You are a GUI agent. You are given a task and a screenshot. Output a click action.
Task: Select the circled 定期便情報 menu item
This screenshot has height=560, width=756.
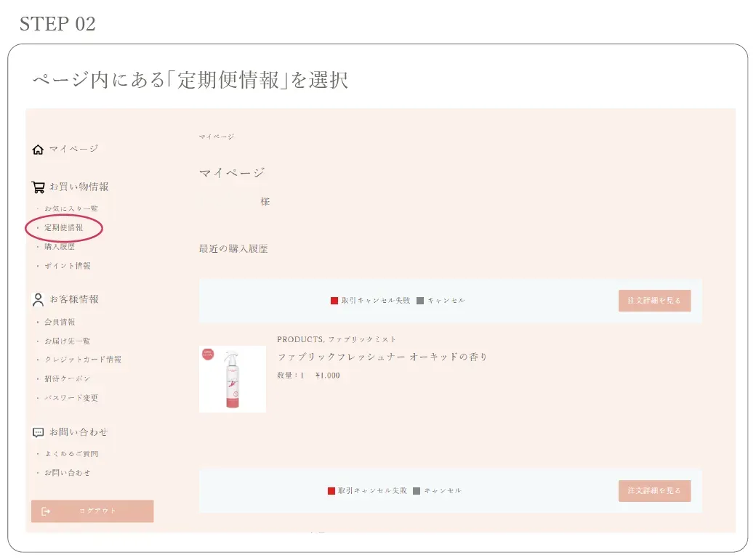pyautogui.click(x=64, y=227)
